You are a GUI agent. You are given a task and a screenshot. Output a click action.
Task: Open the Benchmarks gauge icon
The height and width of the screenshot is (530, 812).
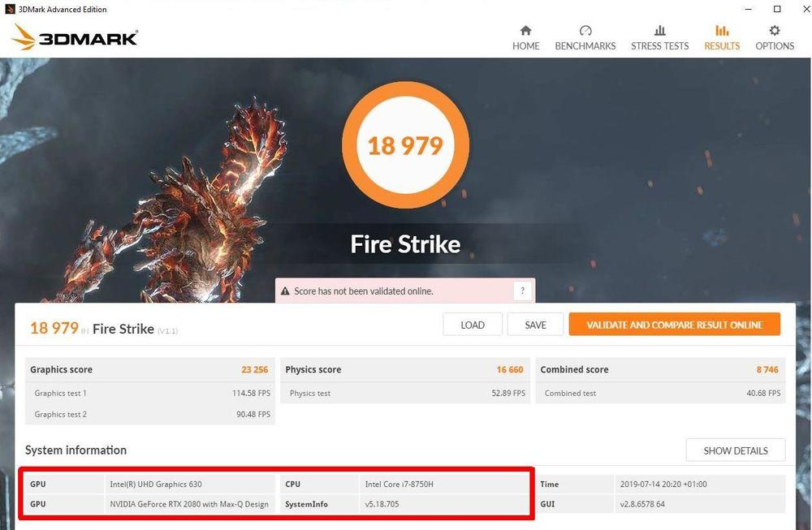coord(585,31)
